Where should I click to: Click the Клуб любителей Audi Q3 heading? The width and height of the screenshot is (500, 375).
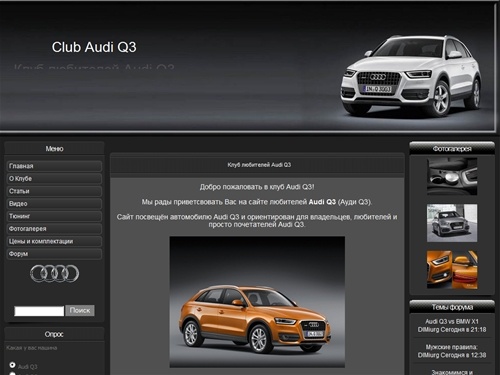[x=259, y=165]
